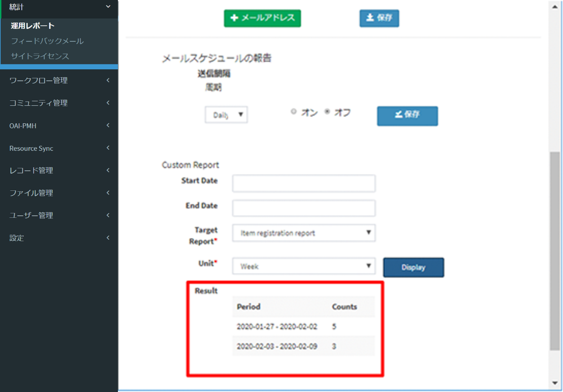
Task: Open the Daily frequency dropdown
Action: (x=226, y=115)
